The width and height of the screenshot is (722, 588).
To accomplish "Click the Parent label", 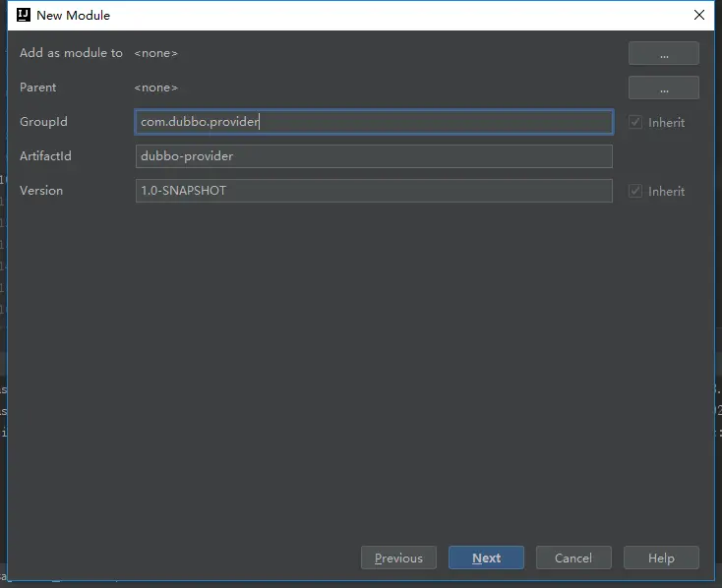I will (38, 88).
